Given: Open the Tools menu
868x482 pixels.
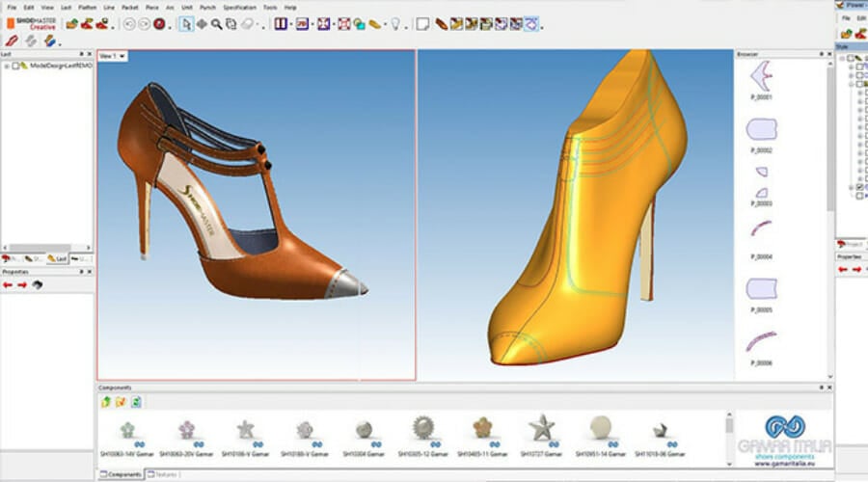Looking at the screenshot, I should 270,7.
